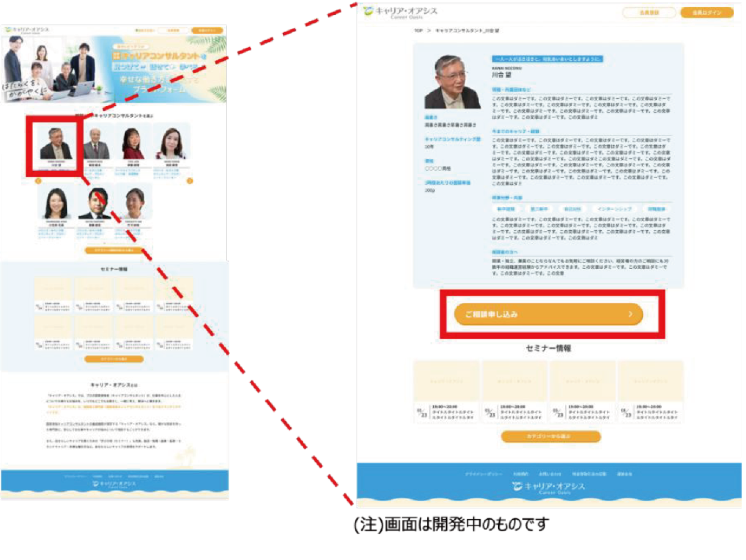
Task: Click previous arrow on consultant carousel
Action: (38, 181)
